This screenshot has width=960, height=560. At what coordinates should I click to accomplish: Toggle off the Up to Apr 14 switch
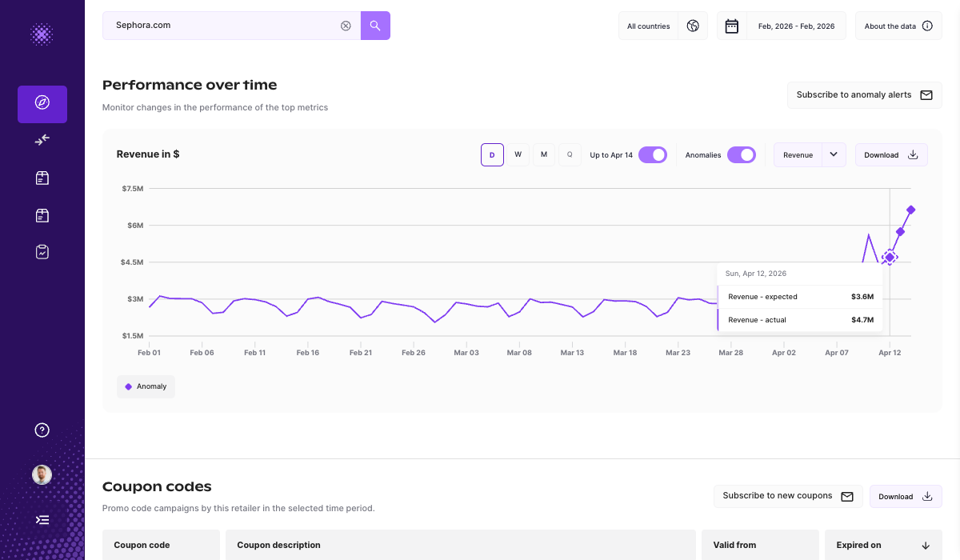652,154
